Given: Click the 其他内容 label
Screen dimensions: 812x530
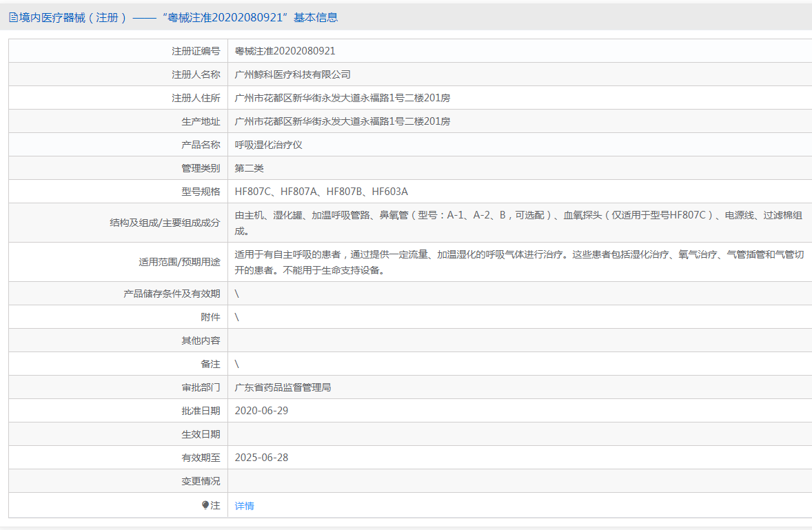Looking at the screenshot, I should coord(201,340).
